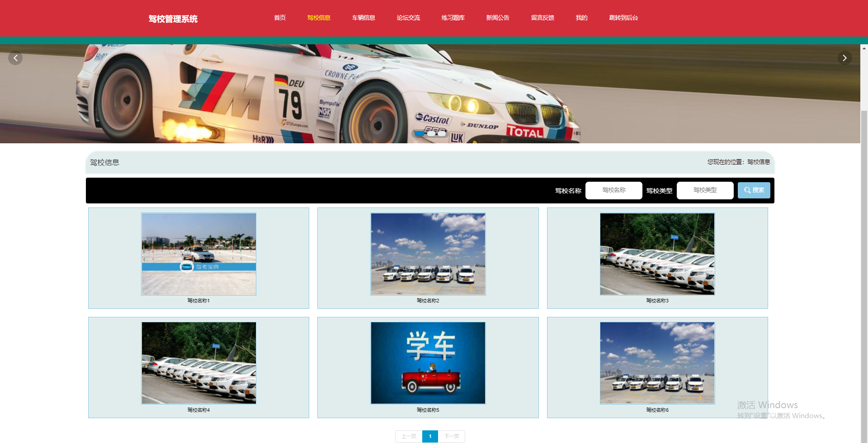The width and height of the screenshot is (868, 443).
Task: Open the 我的 menu
Action: click(581, 18)
